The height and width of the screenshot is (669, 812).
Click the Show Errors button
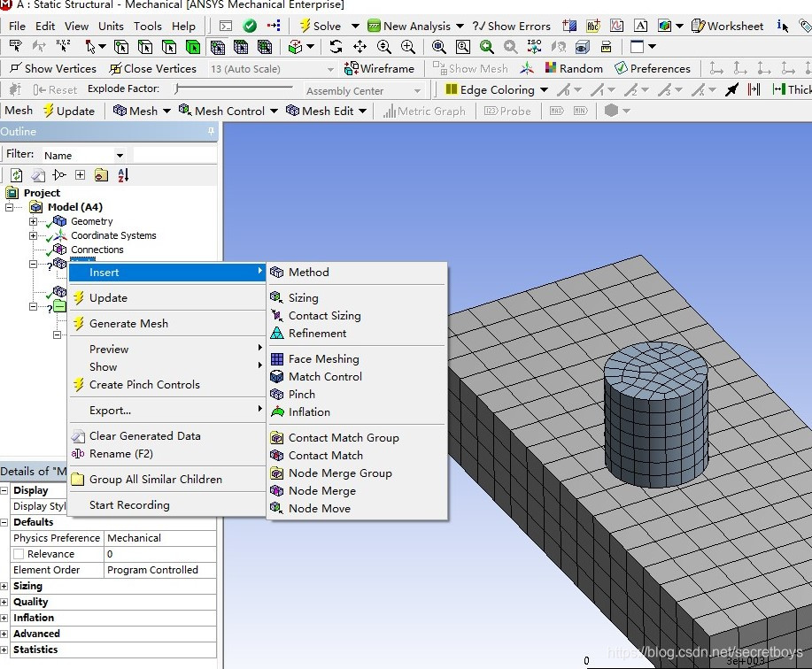pyautogui.click(x=511, y=26)
